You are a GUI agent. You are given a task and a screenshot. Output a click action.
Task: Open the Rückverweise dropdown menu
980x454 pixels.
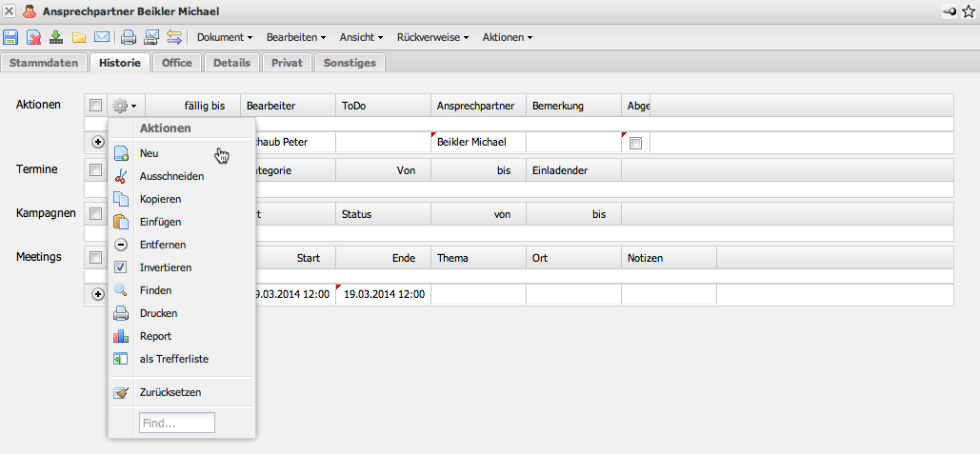pos(433,37)
